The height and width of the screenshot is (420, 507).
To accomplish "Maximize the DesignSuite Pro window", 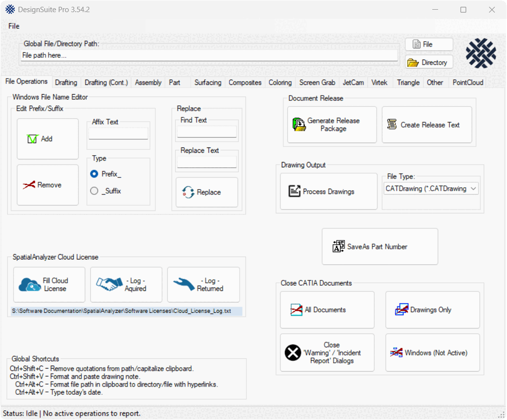I will point(463,10).
